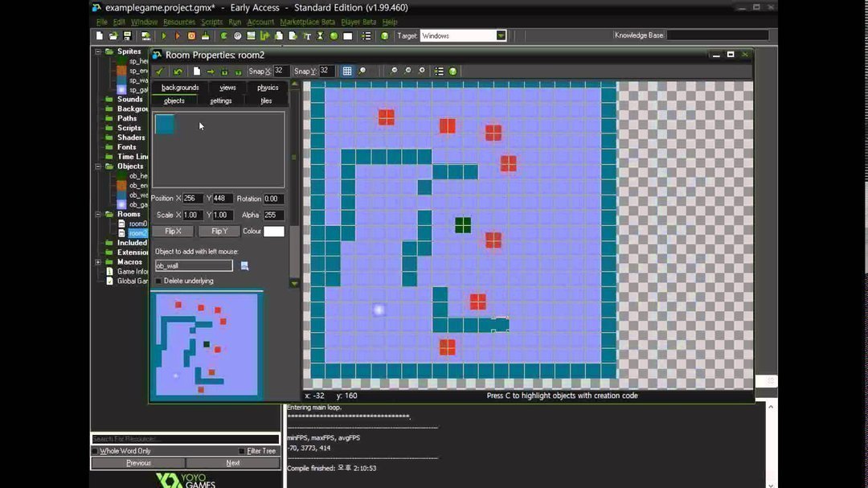This screenshot has width=868, height=488.
Task: Create a new font (T icon)
Action: 307,36
